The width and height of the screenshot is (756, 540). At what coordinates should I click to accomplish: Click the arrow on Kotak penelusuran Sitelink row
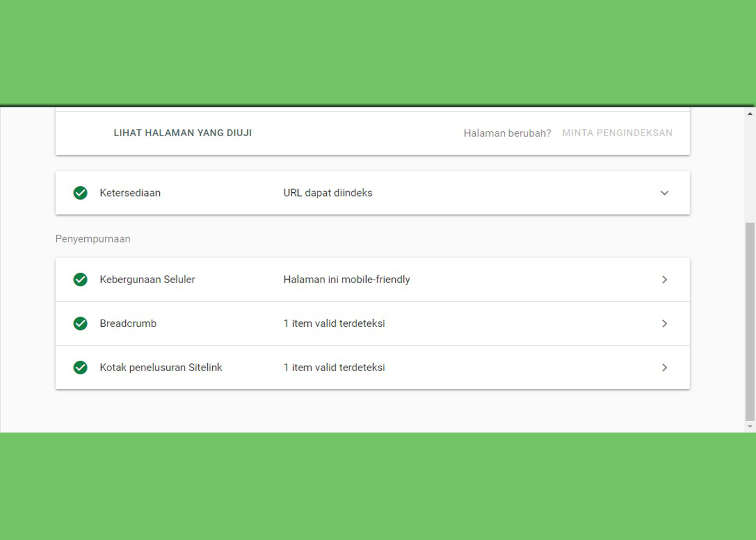[665, 368]
